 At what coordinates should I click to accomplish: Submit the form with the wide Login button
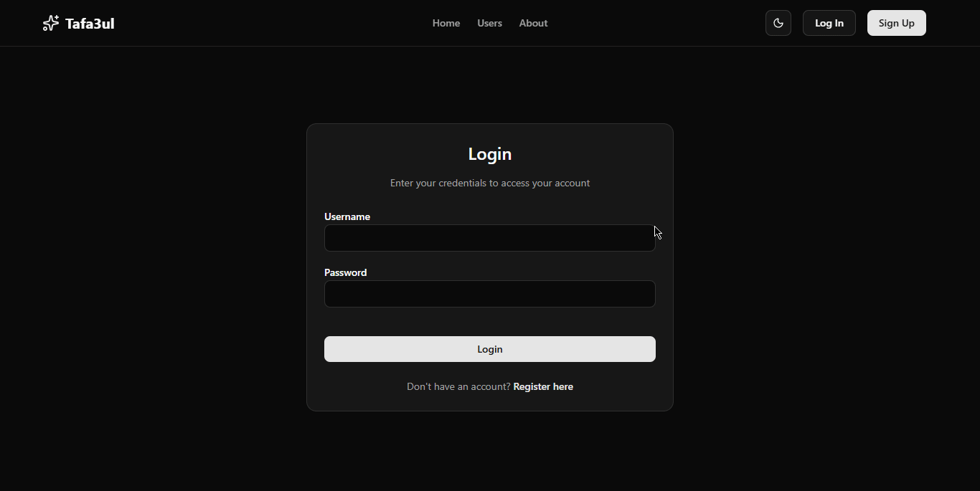[490, 349]
